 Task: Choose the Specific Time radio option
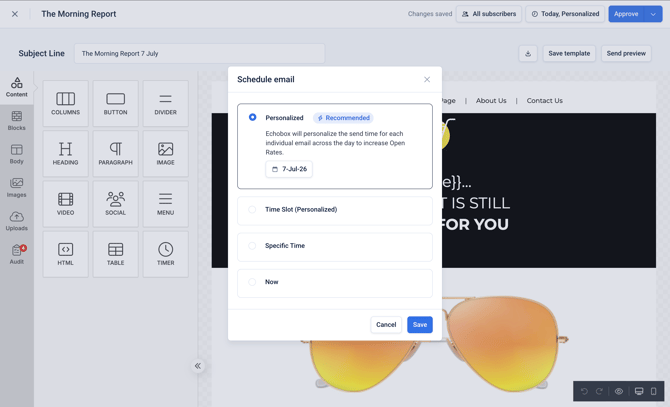tap(252, 246)
